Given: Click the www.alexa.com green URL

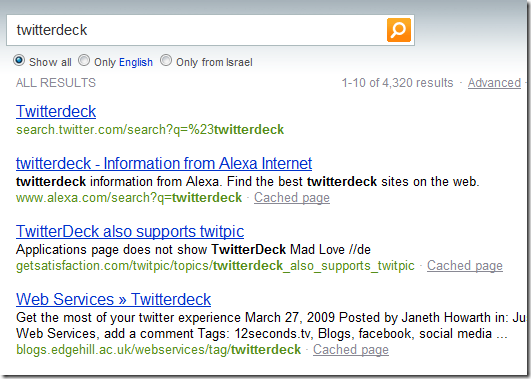Looking at the screenshot, I should (129, 197).
